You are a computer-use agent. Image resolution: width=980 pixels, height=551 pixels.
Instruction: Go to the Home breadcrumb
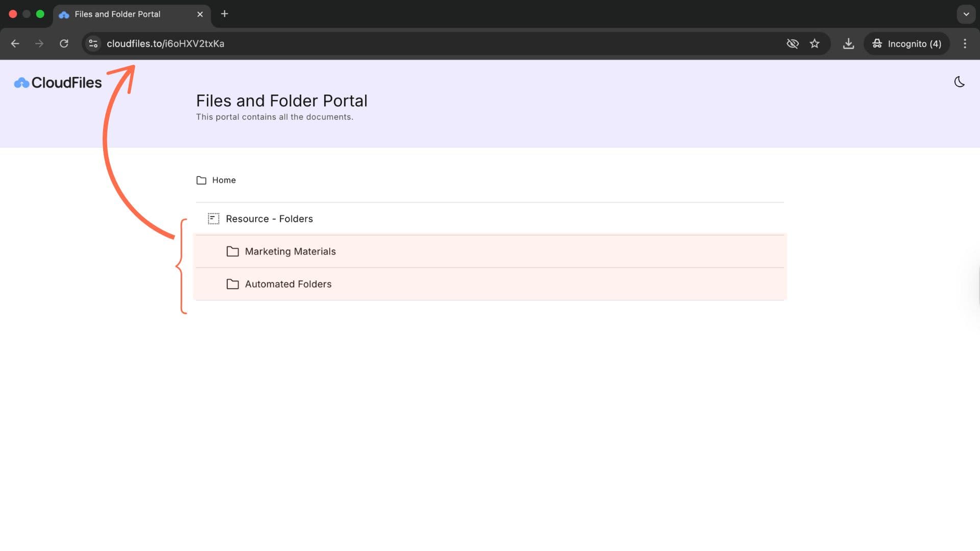pyautogui.click(x=224, y=180)
